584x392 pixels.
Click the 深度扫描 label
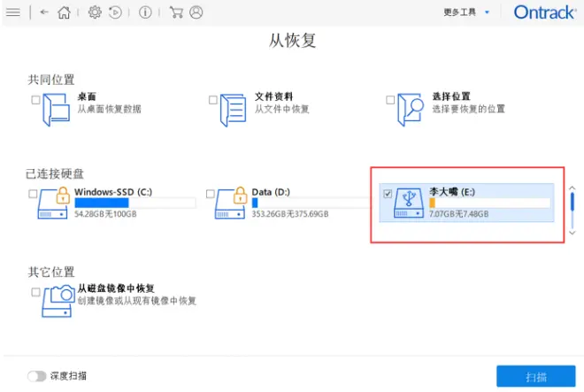(x=68, y=376)
